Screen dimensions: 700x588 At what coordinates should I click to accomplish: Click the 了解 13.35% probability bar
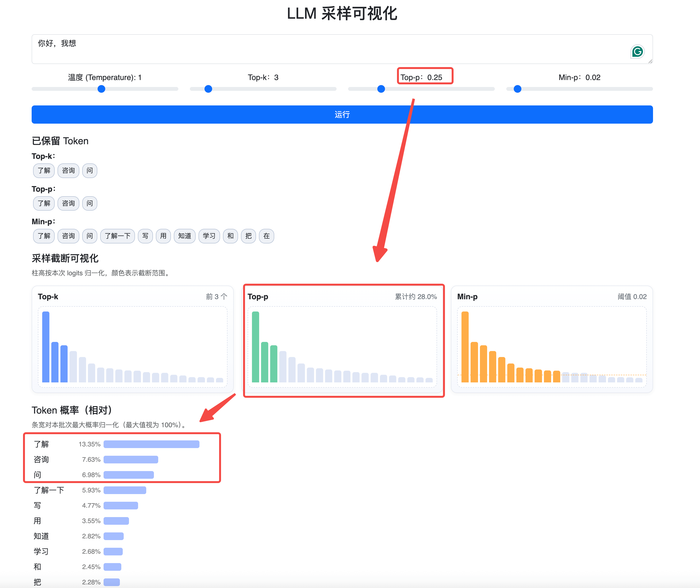(x=152, y=444)
